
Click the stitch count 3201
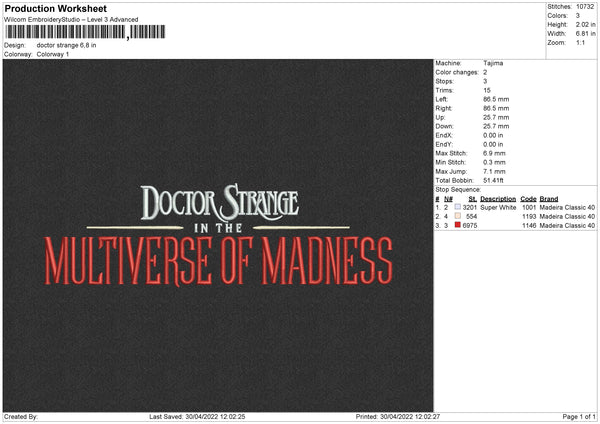click(x=470, y=207)
